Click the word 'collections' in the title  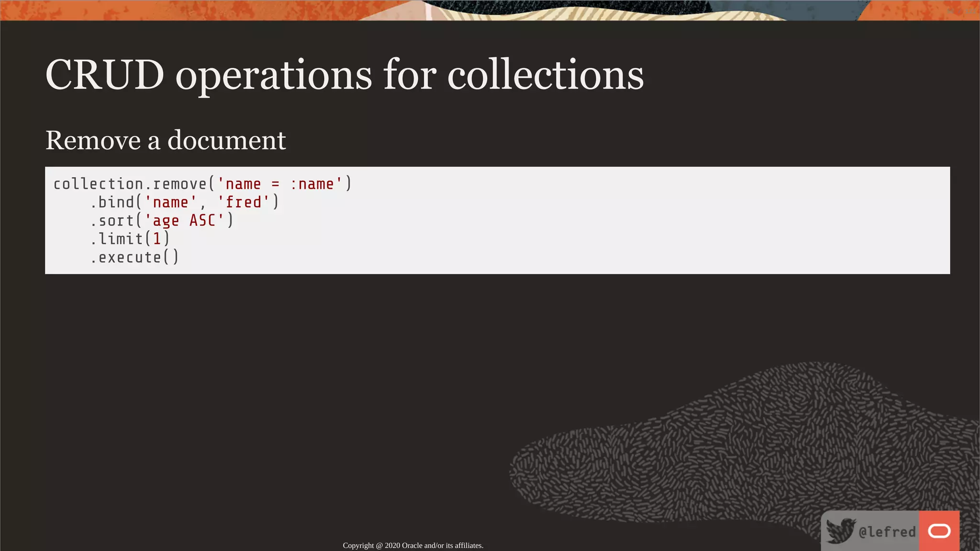546,75
